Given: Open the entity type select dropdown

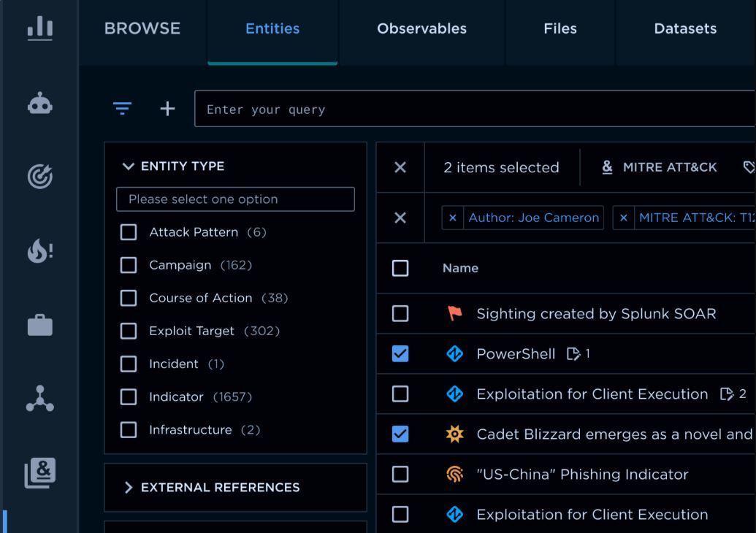Looking at the screenshot, I should (235, 199).
